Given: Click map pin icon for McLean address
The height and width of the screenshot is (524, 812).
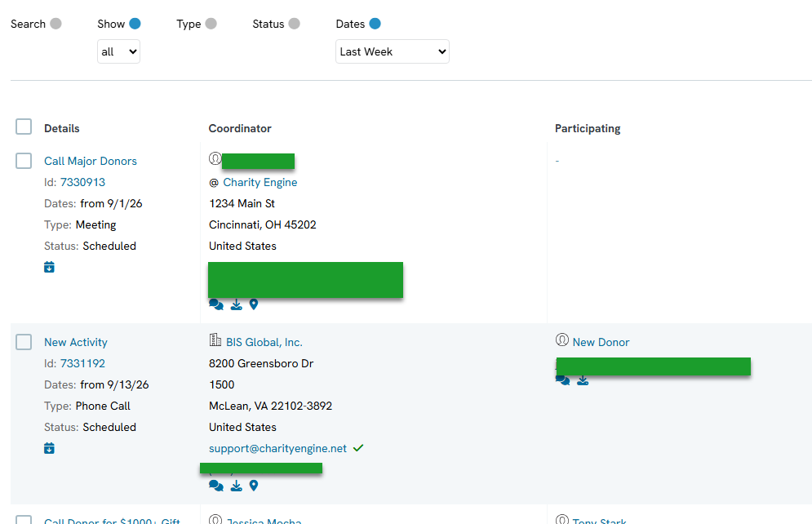Looking at the screenshot, I should pos(254,486).
